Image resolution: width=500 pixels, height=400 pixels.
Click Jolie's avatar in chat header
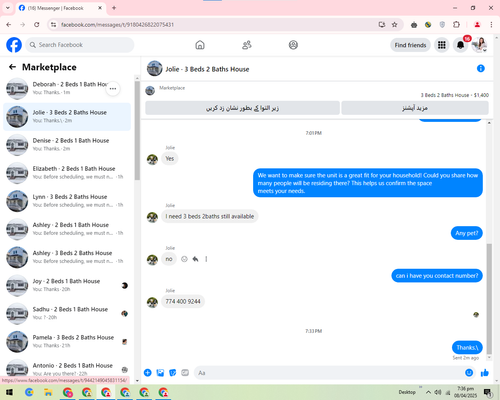tap(155, 68)
